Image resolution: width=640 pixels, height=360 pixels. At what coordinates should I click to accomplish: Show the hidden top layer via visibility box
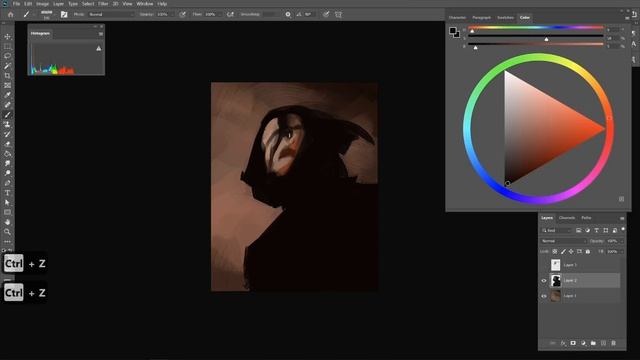coord(544,265)
